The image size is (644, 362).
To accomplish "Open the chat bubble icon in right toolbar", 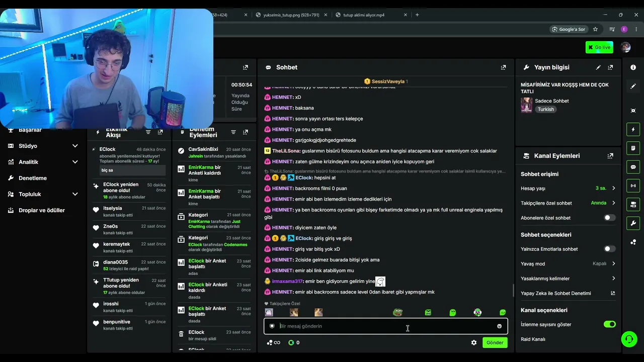I will tap(633, 167).
